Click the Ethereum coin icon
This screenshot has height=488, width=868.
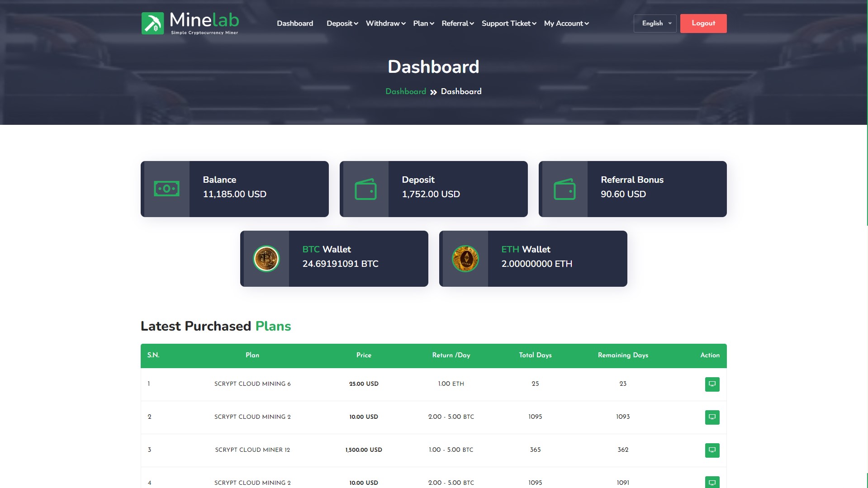pyautogui.click(x=465, y=259)
